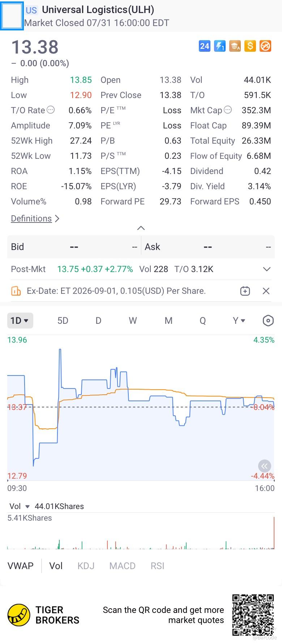This screenshot has width=282, height=644.
Task: Open the Vol indicator dropdown
Action: [20, 507]
